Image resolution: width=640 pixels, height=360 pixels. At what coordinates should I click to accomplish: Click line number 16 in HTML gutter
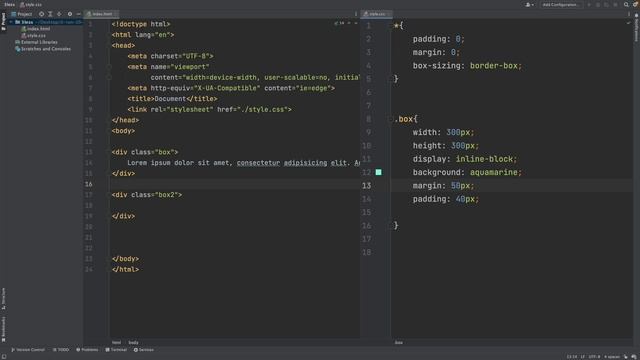89,184
